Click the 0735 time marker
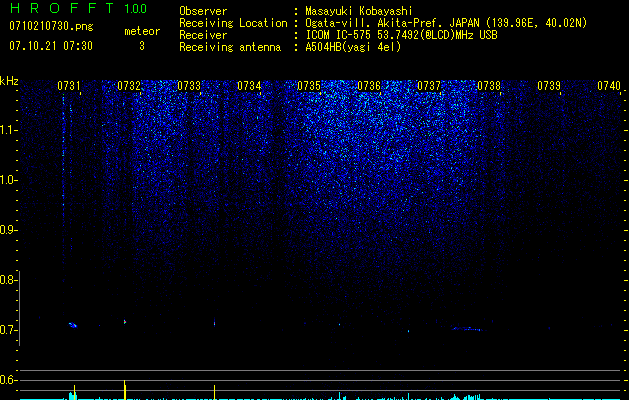Viewport: 629px width, 400px height. tap(309, 86)
